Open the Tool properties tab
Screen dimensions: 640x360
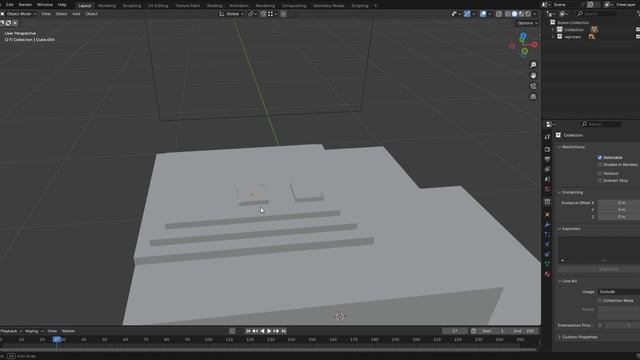547,137
